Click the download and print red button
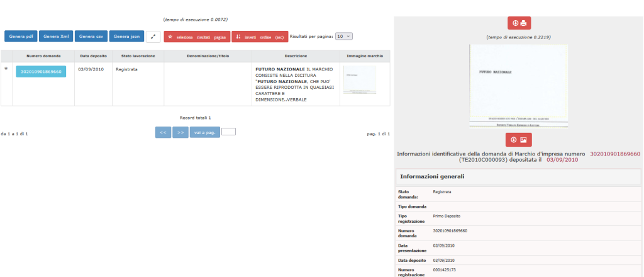The image size is (644, 277). pos(519,23)
